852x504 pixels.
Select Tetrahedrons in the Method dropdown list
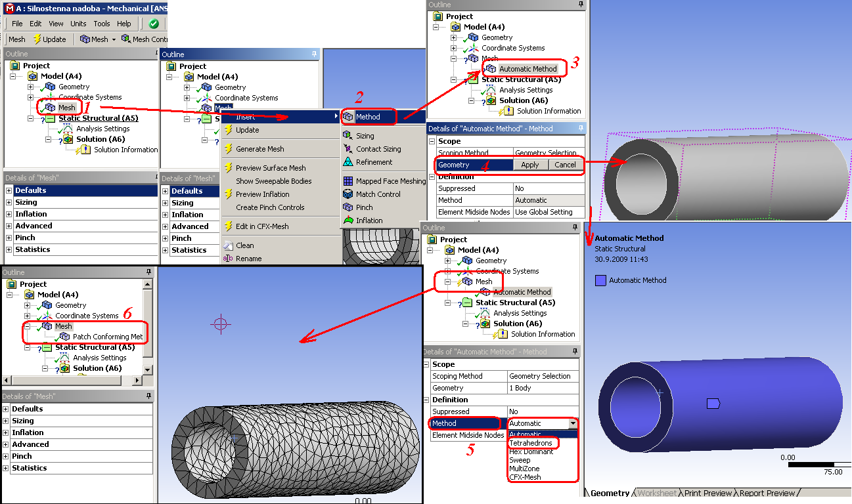point(531,443)
